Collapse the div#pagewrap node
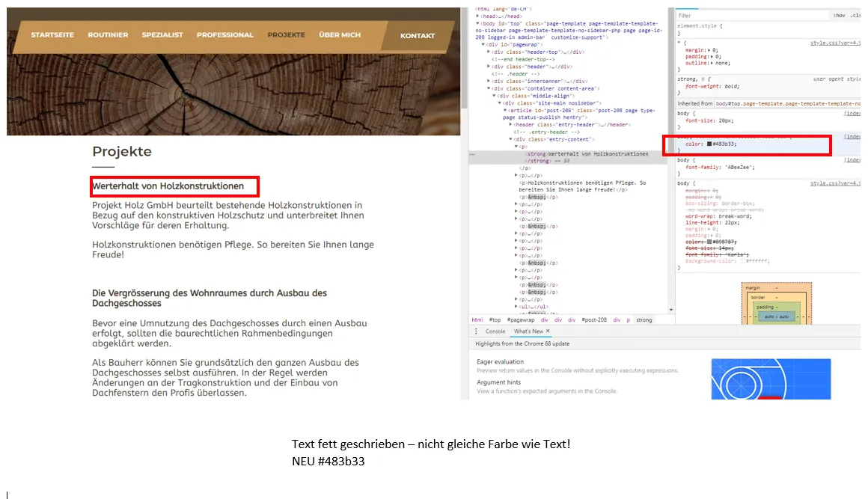 click(x=483, y=45)
